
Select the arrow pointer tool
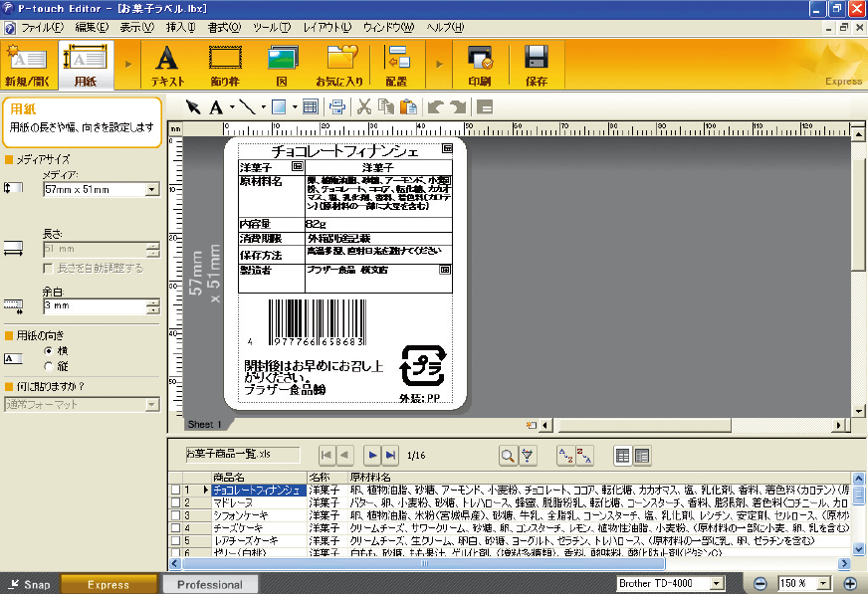pyautogui.click(x=193, y=106)
